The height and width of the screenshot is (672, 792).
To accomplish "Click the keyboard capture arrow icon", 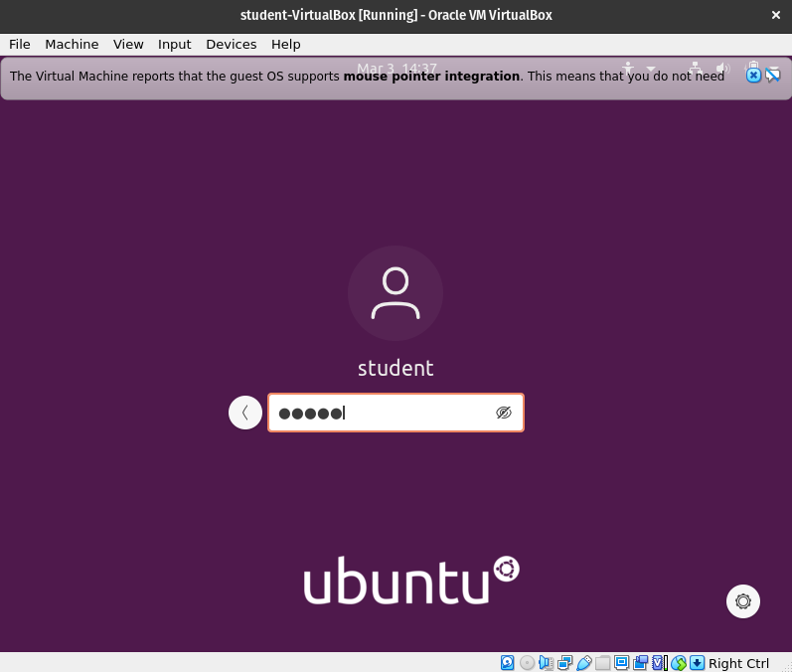I will coord(697,663).
